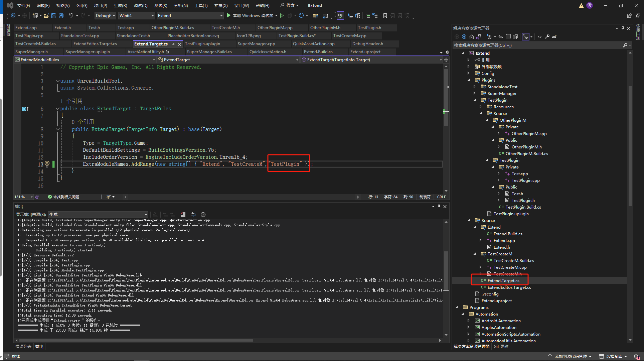Clear all output with the clear icon
The width and height of the screenshot is (644, 361).
coord(183,215)
